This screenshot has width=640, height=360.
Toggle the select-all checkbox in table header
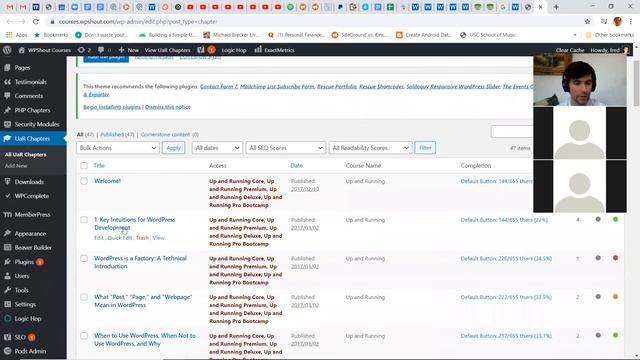tap(84, 166)
